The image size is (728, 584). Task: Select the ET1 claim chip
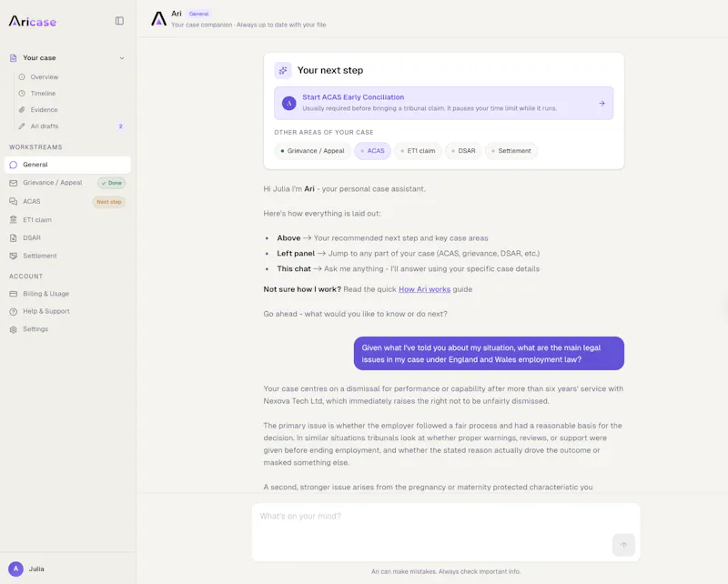tap(418, 151)
